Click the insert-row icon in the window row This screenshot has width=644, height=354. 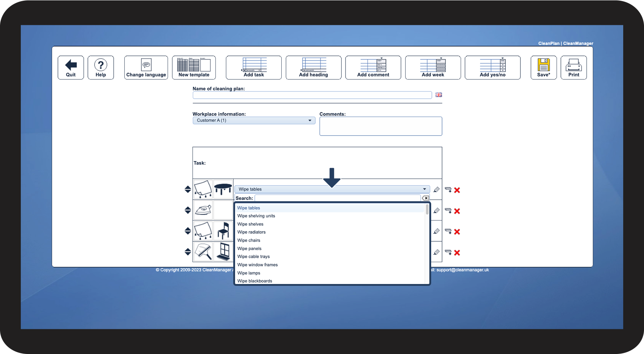448,252
